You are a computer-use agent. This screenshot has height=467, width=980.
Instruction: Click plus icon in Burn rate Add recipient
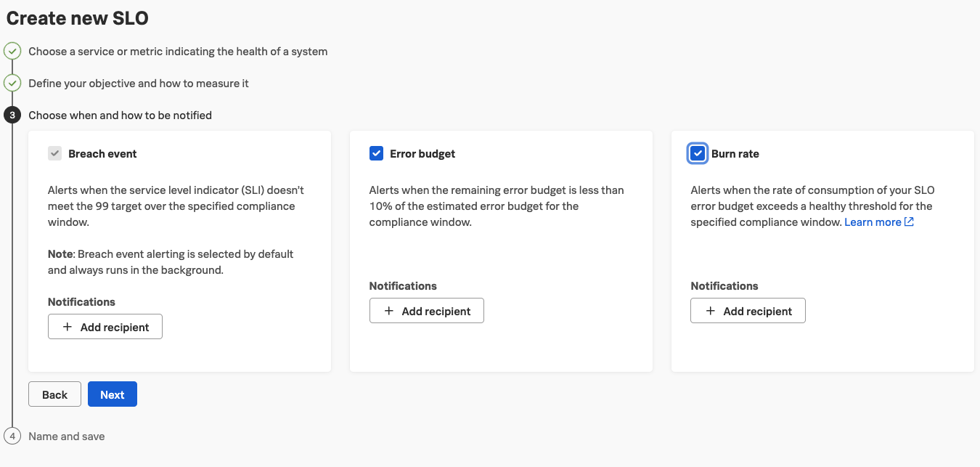click(x=711, y=311)
